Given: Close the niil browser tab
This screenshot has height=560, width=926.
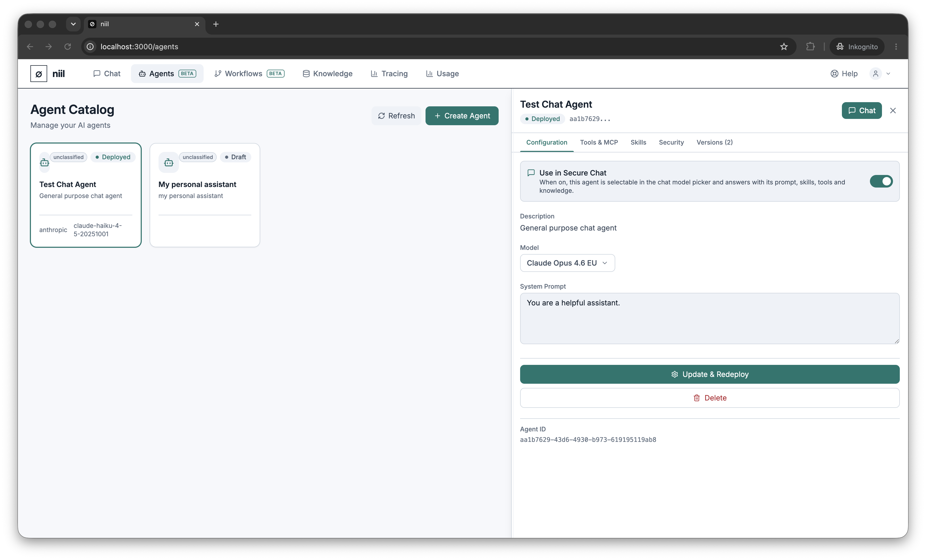Looking at the screenshot, I should 197,24.
